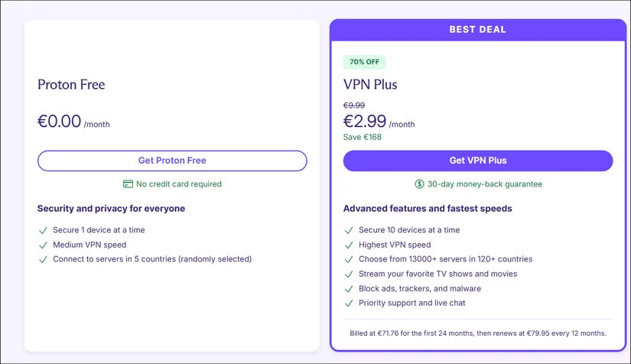Click the Save €168 text
This screenshot has height=364, width=631.
point(363,138)
